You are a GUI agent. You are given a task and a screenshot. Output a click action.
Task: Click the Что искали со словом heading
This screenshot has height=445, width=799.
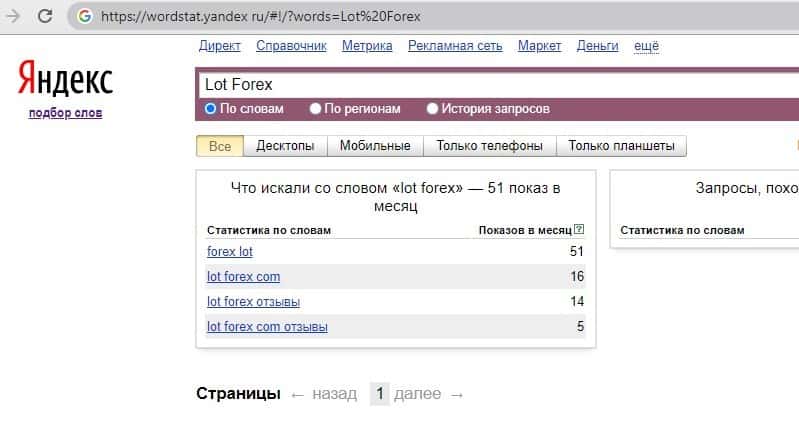coord(395,197)
